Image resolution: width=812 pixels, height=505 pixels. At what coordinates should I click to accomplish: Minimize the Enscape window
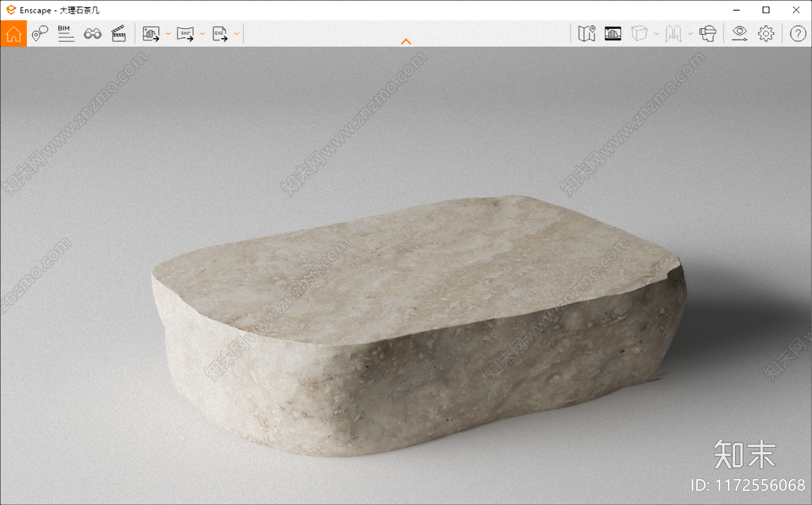point(736,10)
